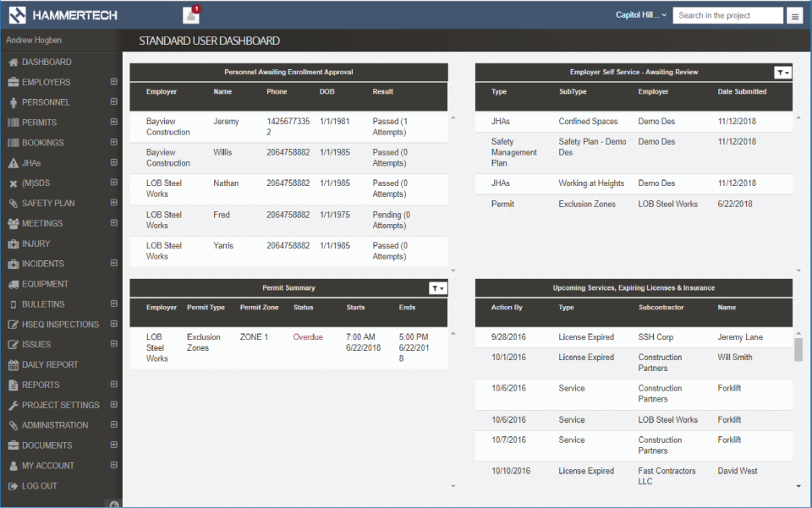This screenshot has width=812, height=508.
Task: Click the (M)SDS cross icon
Action: [14, 183]
